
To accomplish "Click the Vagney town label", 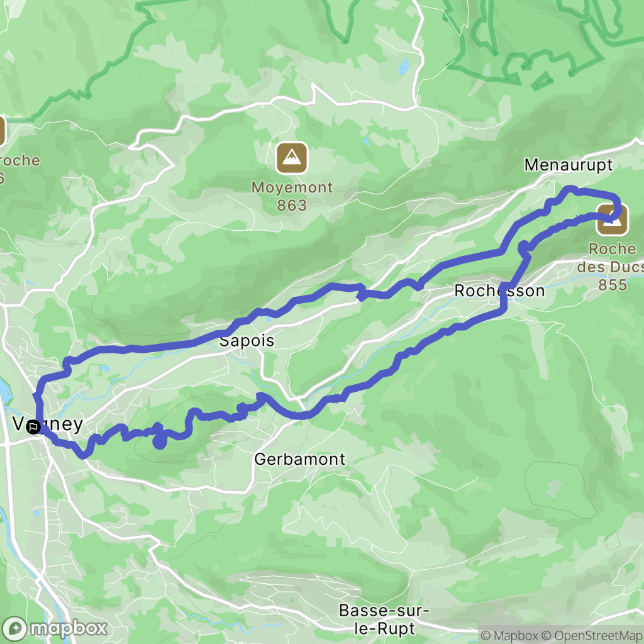I will (48, 424).
